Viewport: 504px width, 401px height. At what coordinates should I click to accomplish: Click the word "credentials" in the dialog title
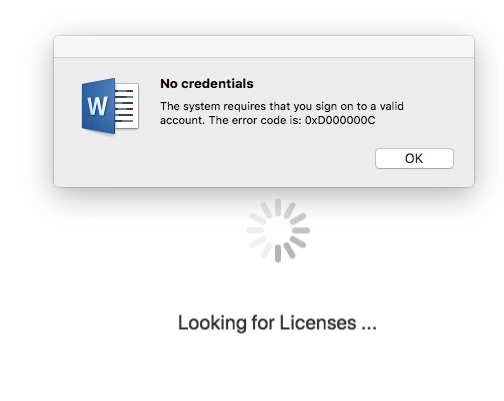pos(217,84)
